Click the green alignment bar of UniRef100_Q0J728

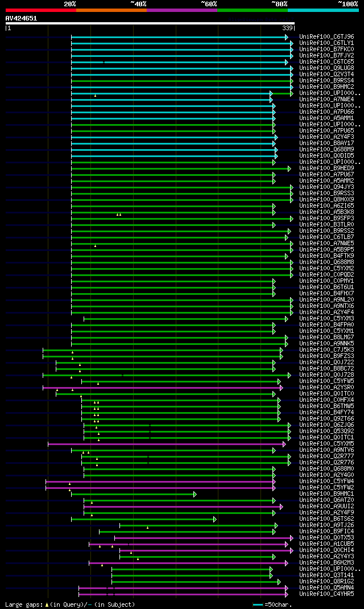[x=167, y=375]
